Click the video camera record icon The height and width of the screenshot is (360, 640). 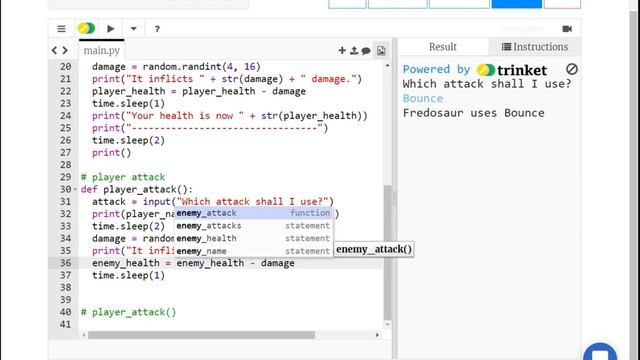[x=567, y=29]
